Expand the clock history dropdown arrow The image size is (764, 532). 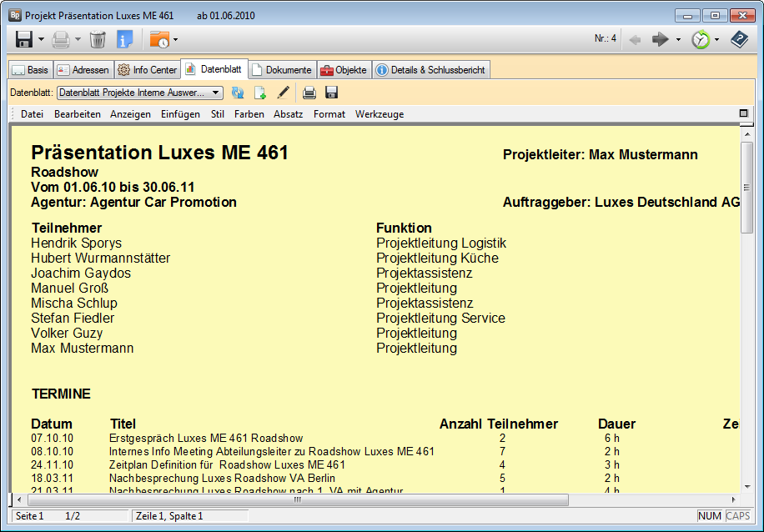click(x=715, y=38)
